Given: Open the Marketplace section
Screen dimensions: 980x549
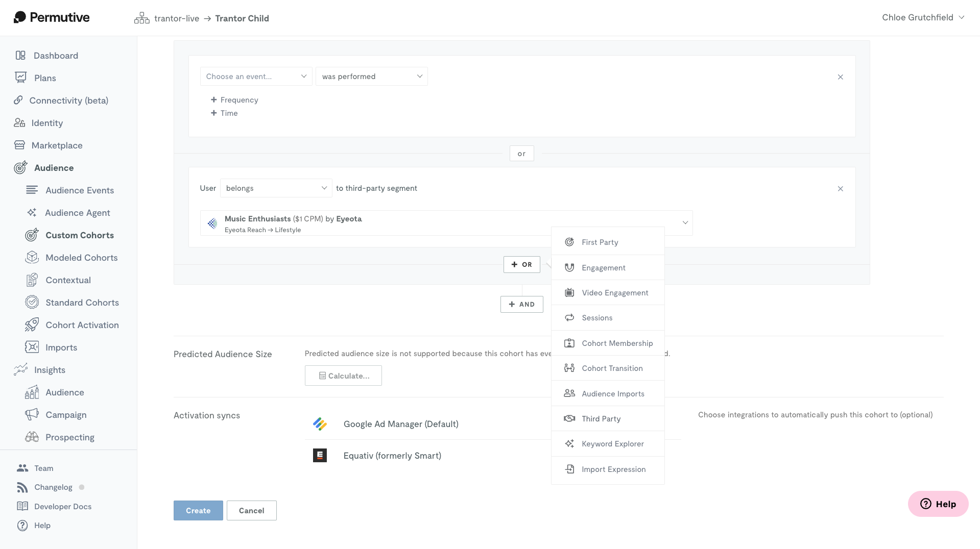Looking at the screenshot, I should point(57,145).
